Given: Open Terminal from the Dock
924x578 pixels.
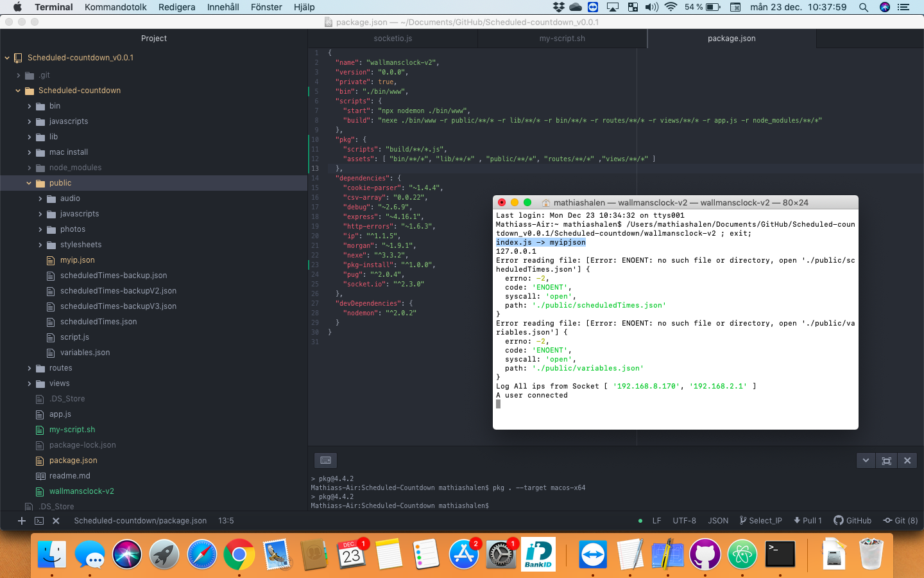Looking at the screenshot, I should (x=780, y=554).
